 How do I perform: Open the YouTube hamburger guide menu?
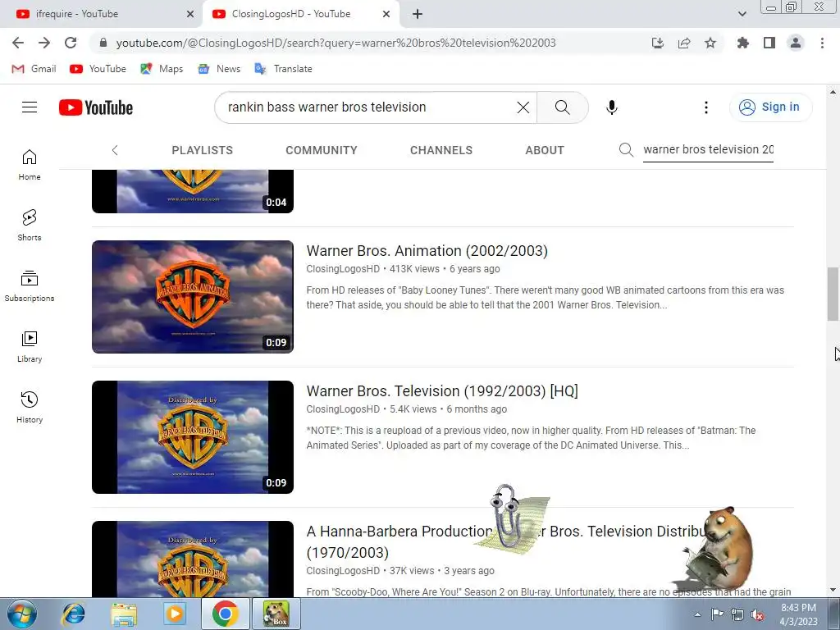coord(30,107)
